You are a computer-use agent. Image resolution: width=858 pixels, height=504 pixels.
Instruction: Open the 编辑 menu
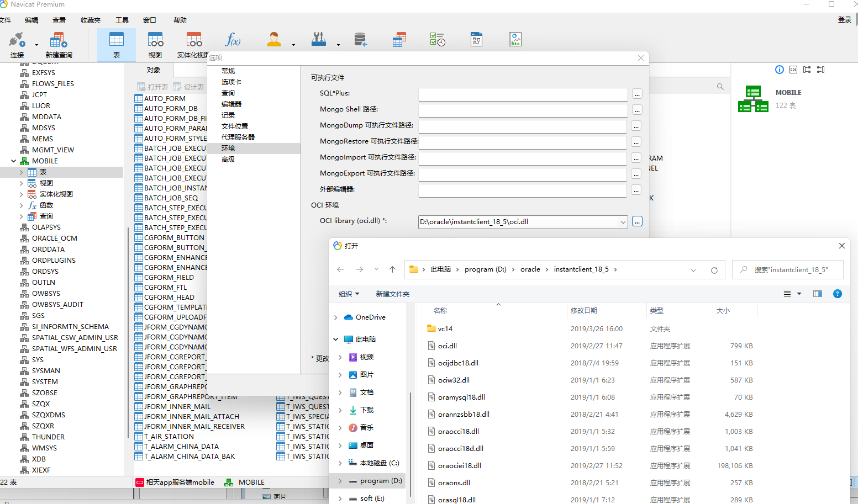click(31, 20)
